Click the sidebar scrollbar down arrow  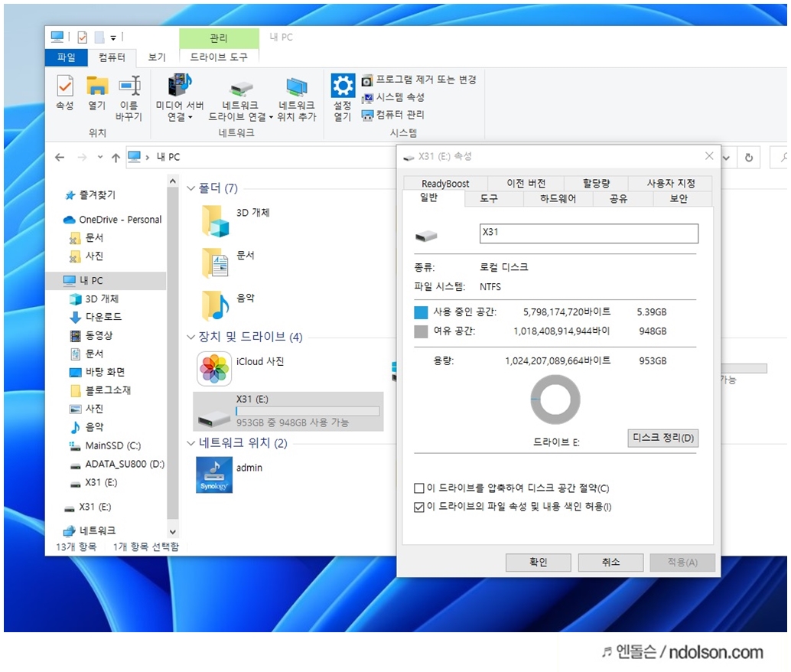(173, 532)
